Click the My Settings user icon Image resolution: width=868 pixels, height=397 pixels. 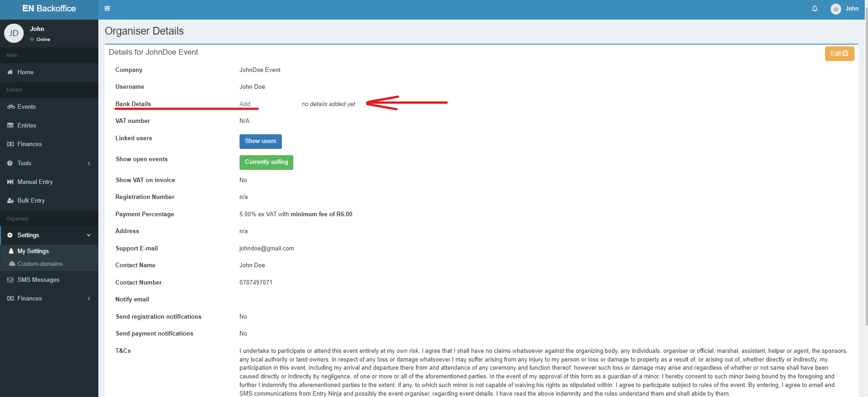(x=11, y=251)
